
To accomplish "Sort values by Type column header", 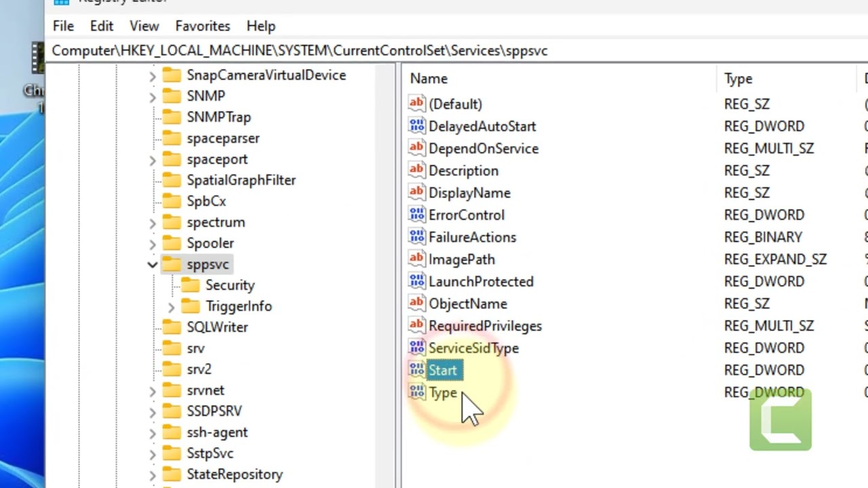I will (x=787, y=79).
